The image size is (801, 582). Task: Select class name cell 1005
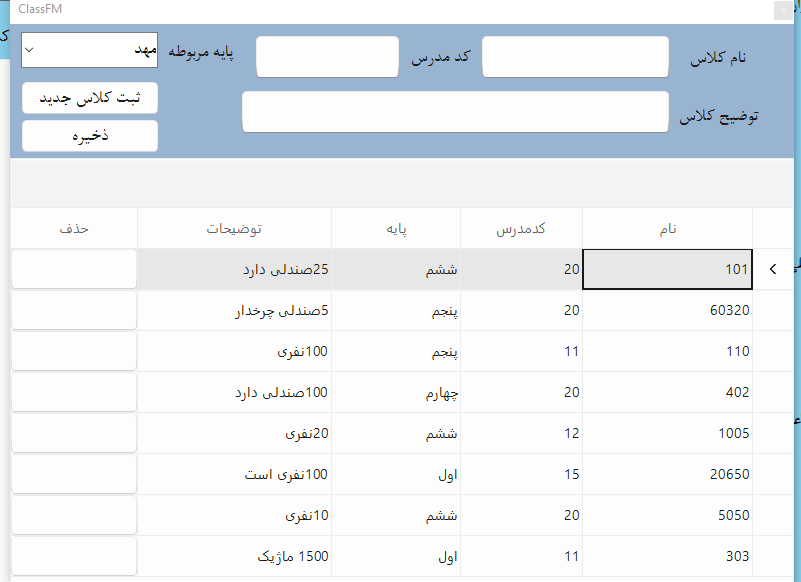pyautogui.click(x=667, y=433)
